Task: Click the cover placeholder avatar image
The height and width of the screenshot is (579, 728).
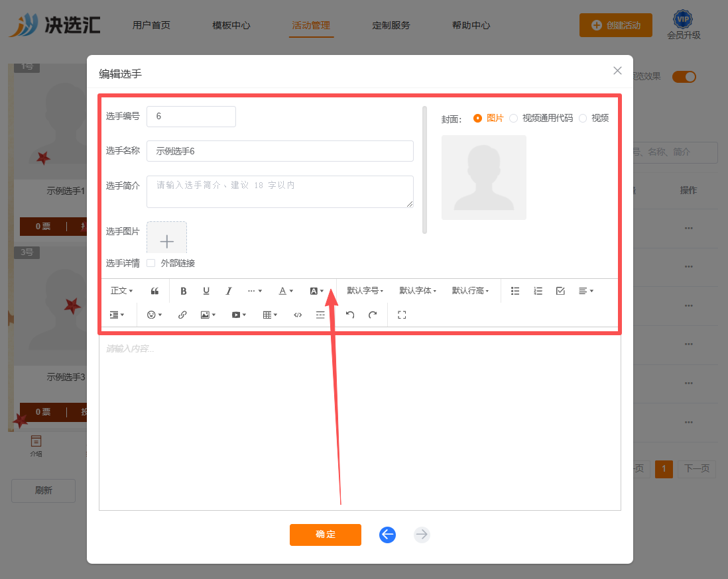Action: pyautogui.click(x=484, y=178)
